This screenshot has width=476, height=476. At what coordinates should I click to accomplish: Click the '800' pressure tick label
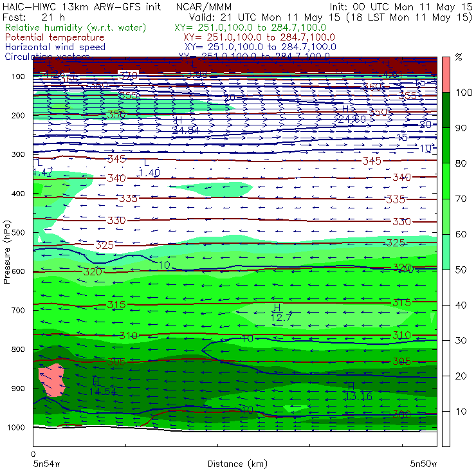coord(18,349)
